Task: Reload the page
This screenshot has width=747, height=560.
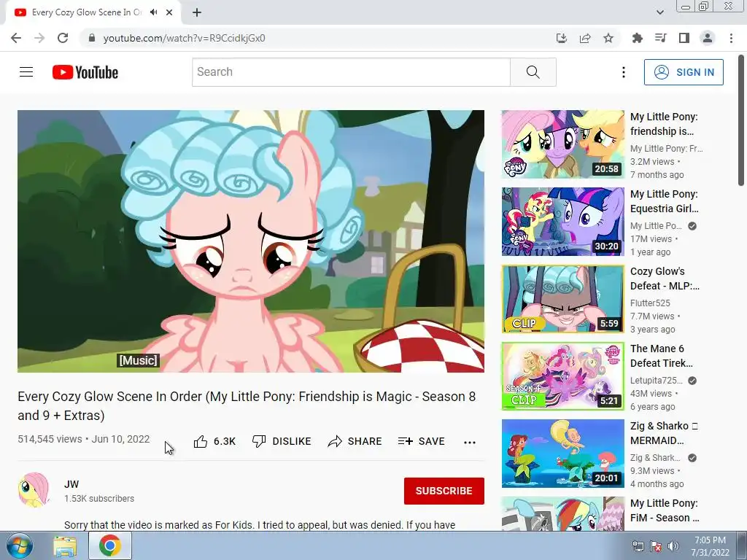Action: pos(63,38)
